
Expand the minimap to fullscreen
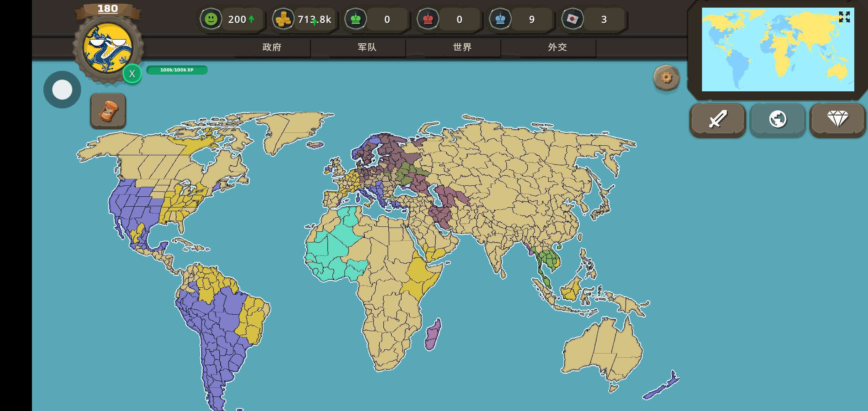844,17
